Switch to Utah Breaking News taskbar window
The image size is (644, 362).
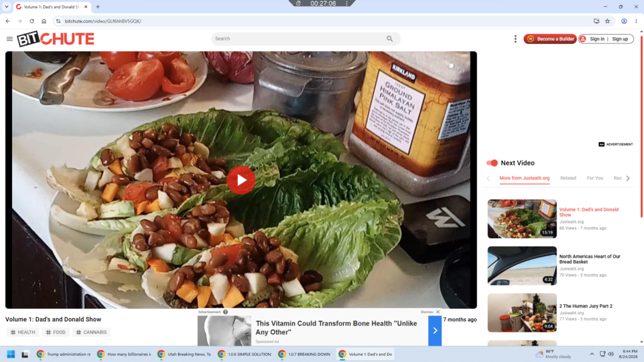click(184, 354)
